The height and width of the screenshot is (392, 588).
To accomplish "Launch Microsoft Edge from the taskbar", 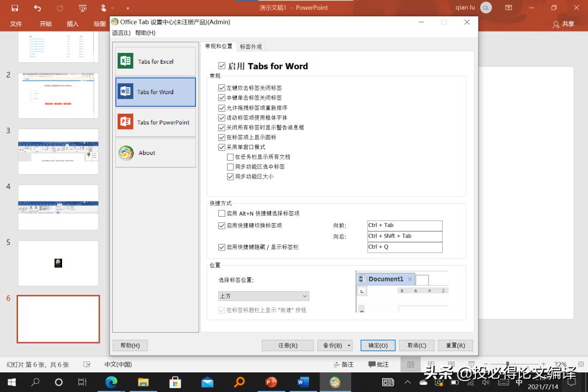I will pyautogui.click(x=112, y=382).
